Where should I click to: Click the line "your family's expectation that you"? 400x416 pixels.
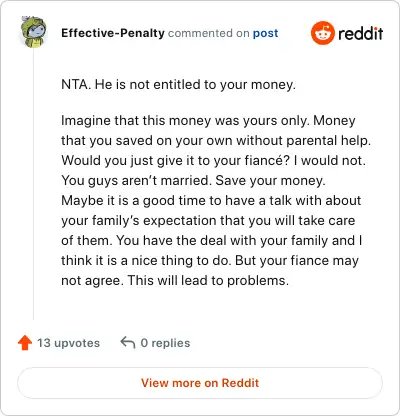208,221
